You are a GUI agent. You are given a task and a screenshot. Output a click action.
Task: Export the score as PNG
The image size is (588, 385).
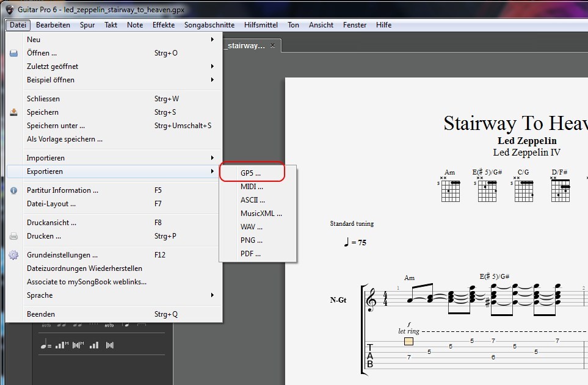[258, 240]
